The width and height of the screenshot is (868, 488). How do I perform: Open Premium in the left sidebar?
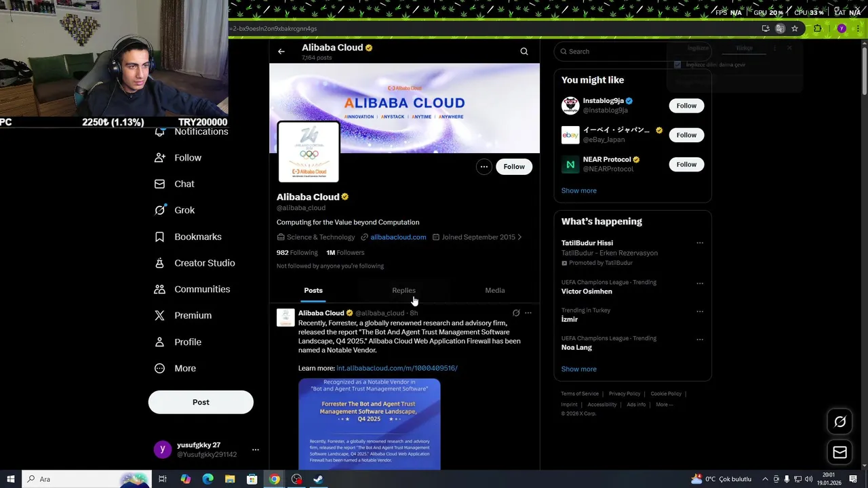[x=184, y=316]
